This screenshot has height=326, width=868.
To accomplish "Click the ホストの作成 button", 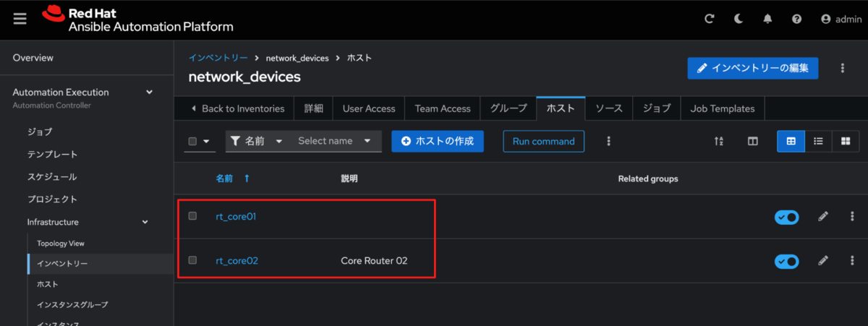I will pyautogui.click(x=438, y=141).
